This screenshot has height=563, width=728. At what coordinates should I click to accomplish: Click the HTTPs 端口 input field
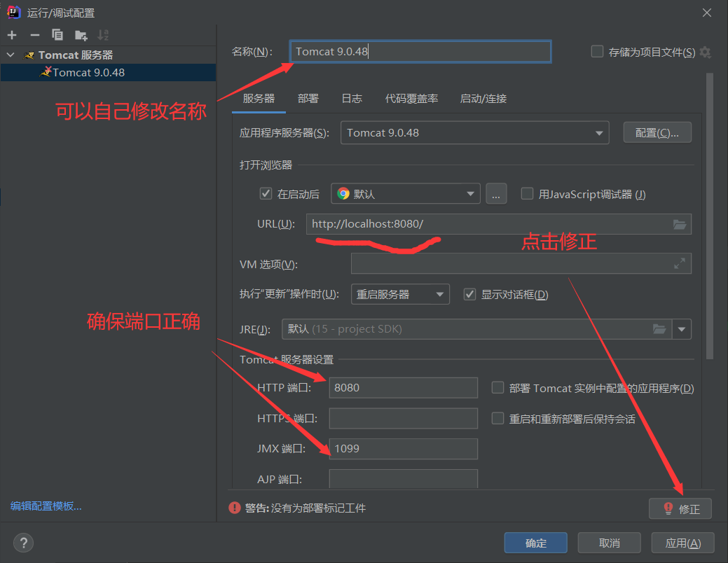pyautogui.click(x=403, y=418)
